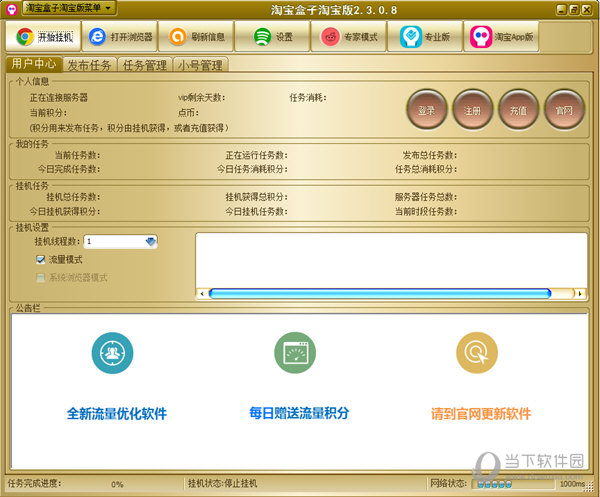Click the 今日挂机获得积分 label

point(65,211)
